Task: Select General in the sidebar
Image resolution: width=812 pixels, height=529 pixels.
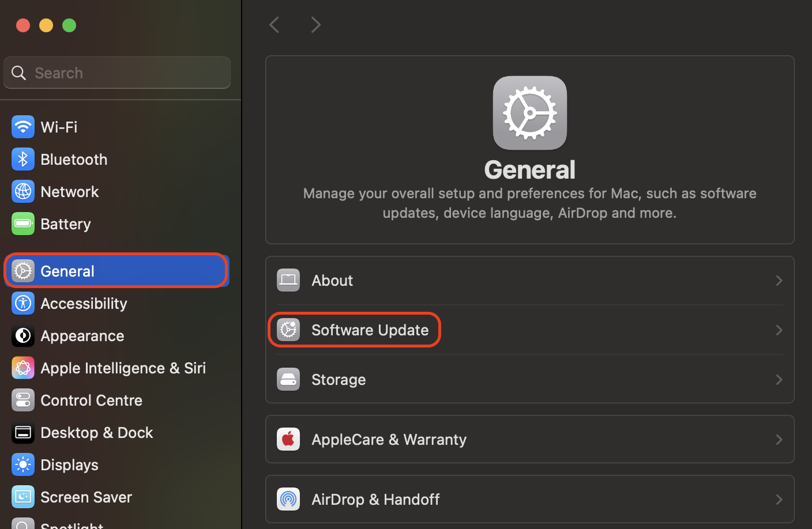Action: pos(67,271)
